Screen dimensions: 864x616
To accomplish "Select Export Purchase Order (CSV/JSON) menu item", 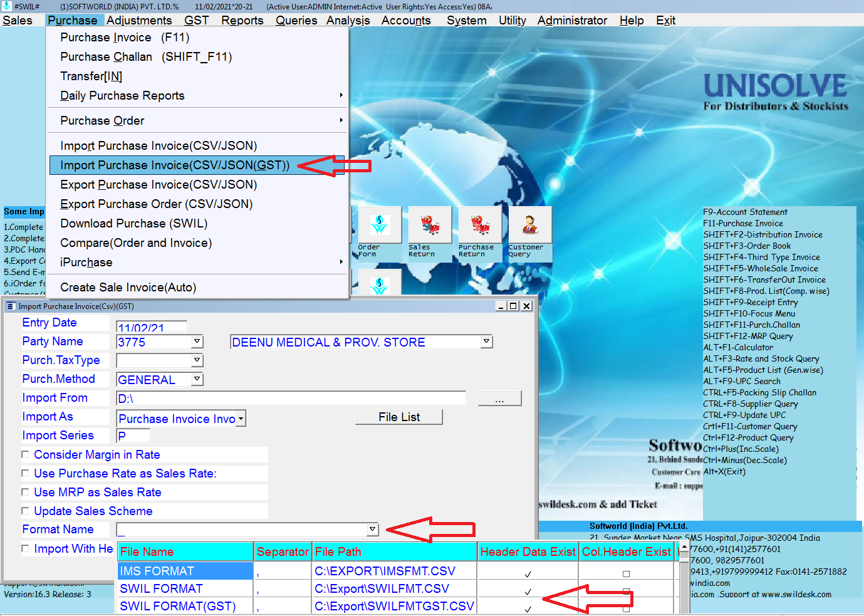I will coord(197,204).
